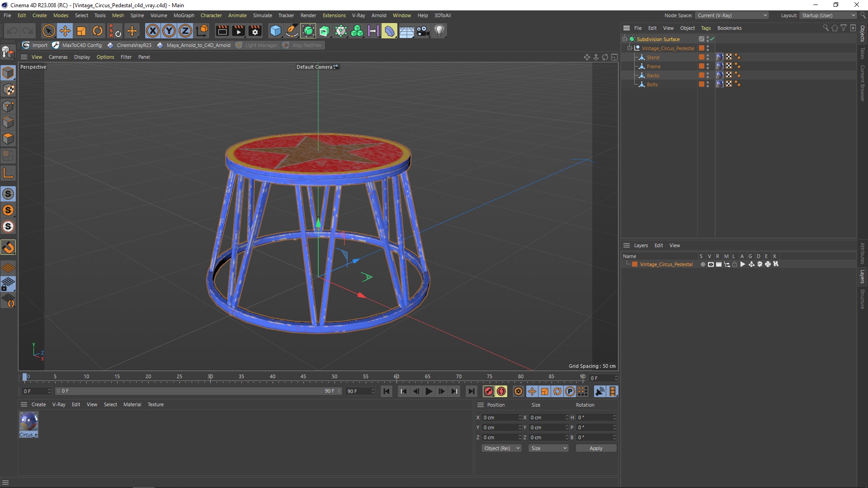Activate the Scale tool
The width and height of the screenshot is (868, 488).
[x=81, y=31]
